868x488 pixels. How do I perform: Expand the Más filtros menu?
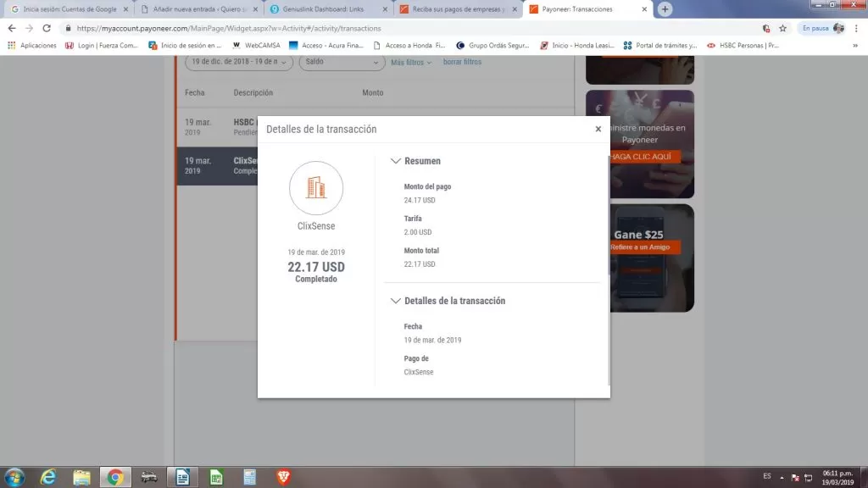pyautogui.click(x=411, y=63)
